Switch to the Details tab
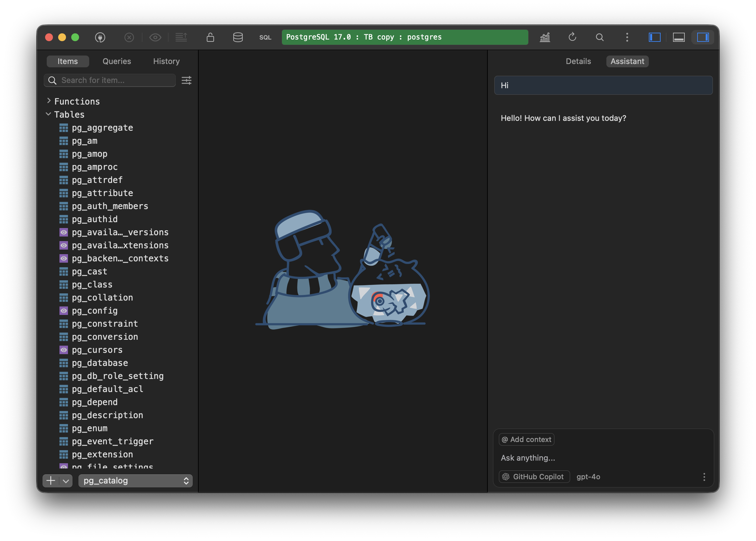Image resolution: width=756 pixels, height=541 pixels. [578, 61]
